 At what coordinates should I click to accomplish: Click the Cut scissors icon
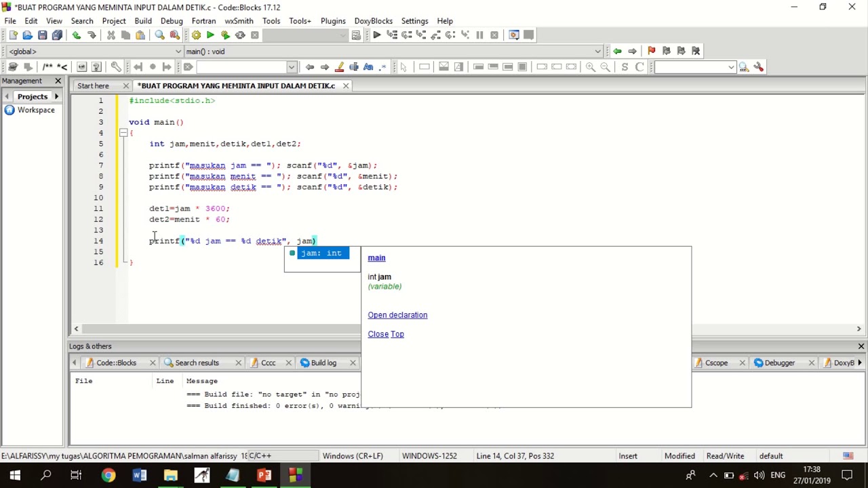tap(111, 35)
